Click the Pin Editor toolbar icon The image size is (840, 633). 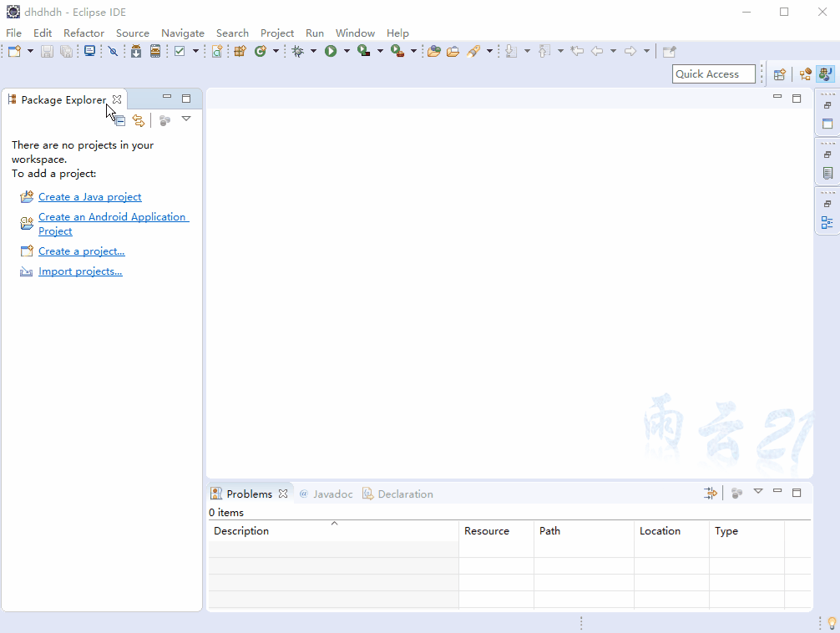(669, 52)
